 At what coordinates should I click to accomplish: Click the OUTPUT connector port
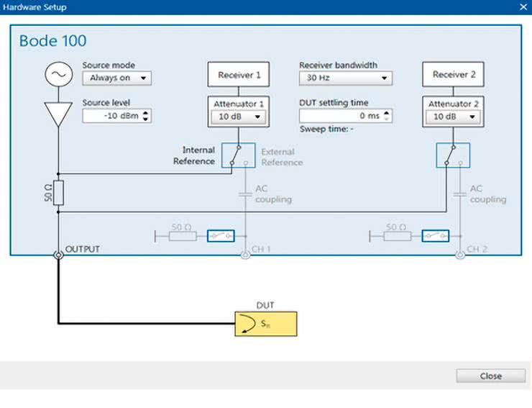click(x=58, y=255)
